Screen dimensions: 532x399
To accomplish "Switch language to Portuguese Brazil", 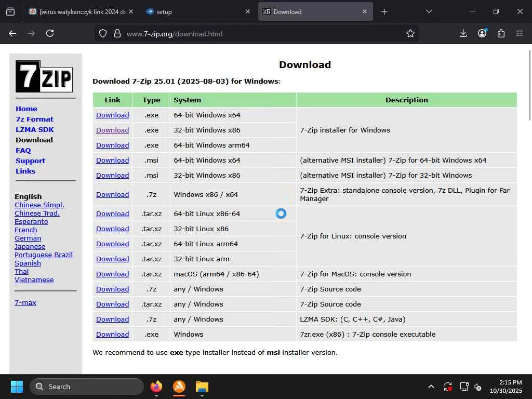I will (x=44, y=255).
